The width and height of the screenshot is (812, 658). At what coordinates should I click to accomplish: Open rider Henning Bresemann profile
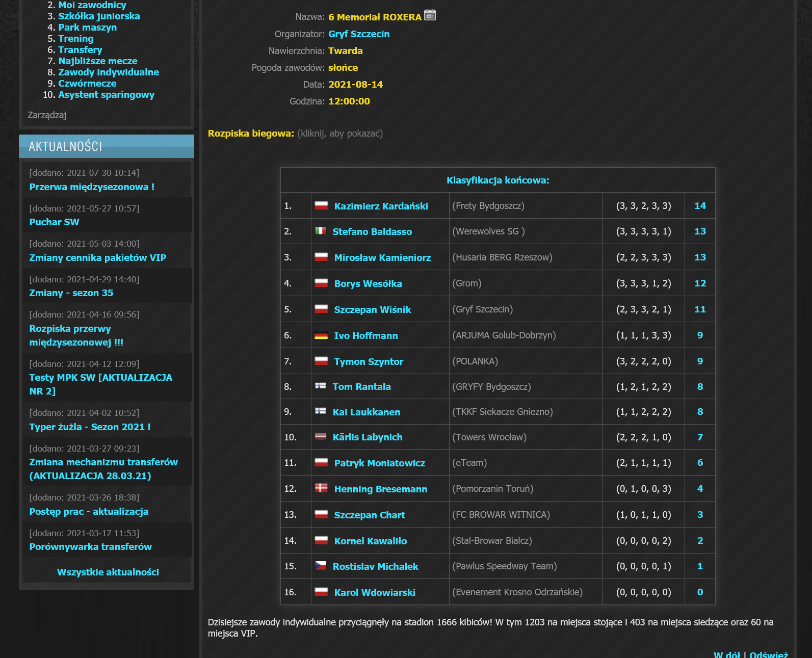[381, 489]
